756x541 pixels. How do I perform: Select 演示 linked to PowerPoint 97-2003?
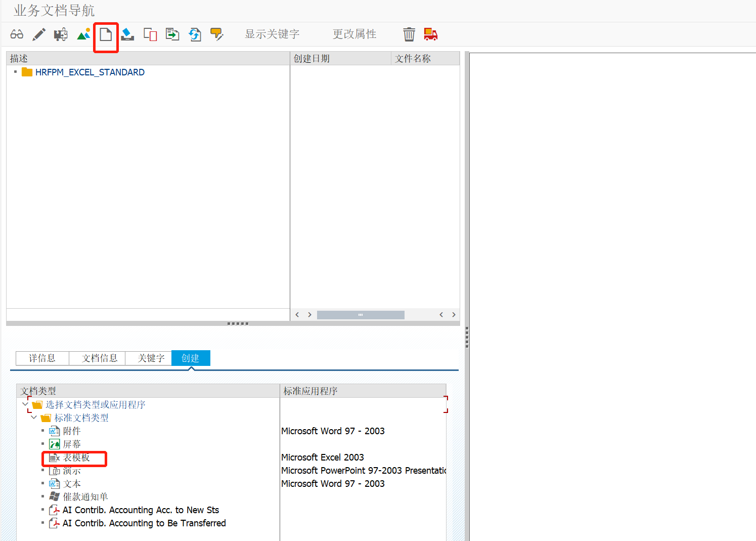click(x=73, y=470)
